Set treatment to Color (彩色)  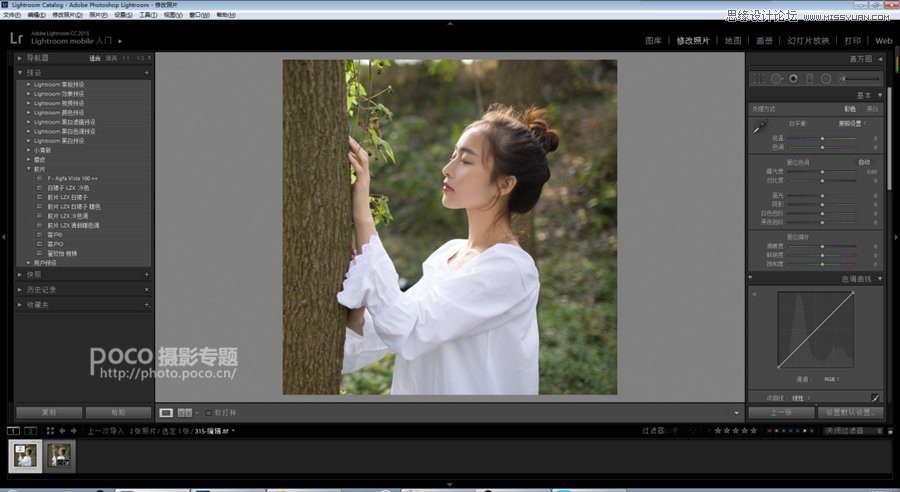point(849,109)
